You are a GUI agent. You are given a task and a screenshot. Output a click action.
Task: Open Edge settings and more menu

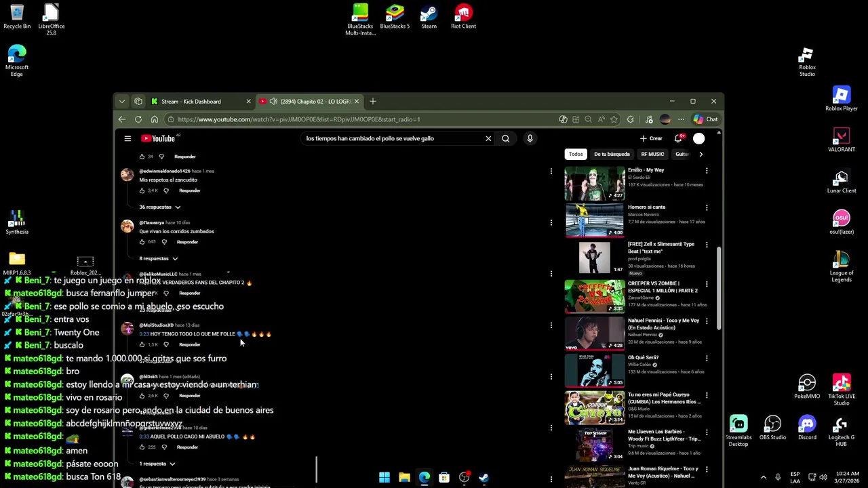[x=681, y=119]
